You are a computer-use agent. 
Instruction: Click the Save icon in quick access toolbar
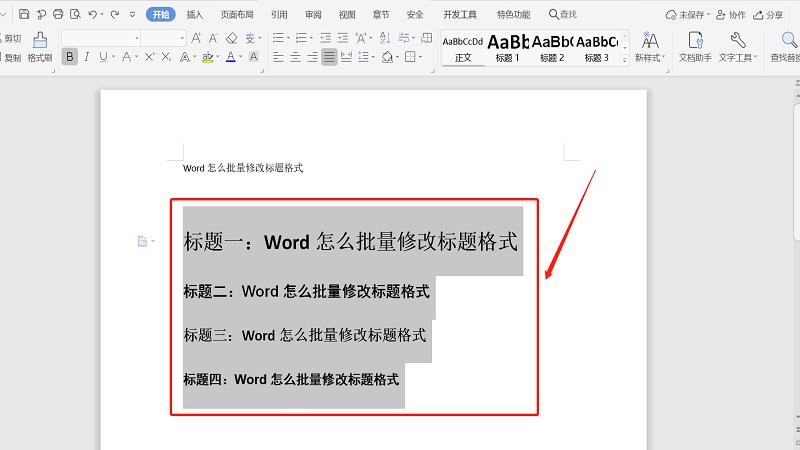(24, 15)
